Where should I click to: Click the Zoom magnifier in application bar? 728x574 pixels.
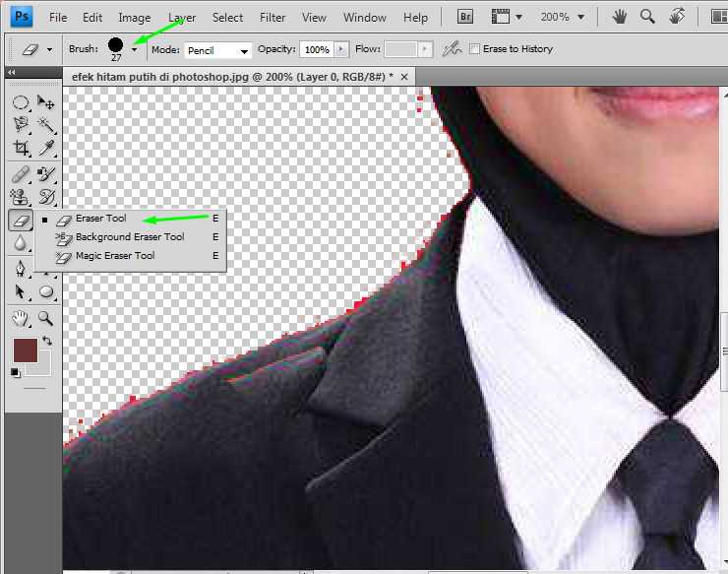(x=647, y=17)
